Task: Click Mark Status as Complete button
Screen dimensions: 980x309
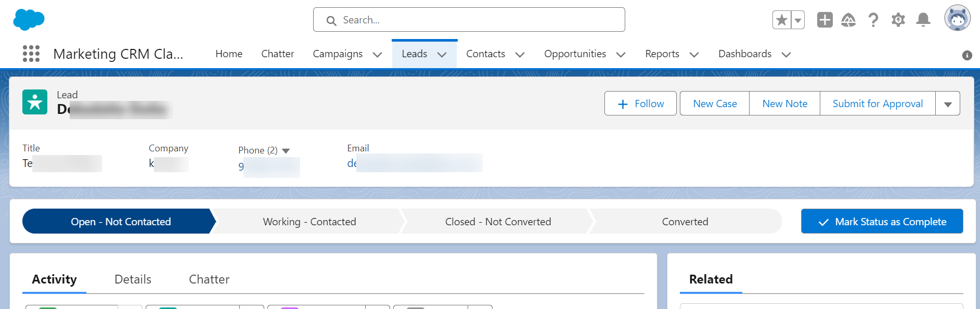Action: (x=882, y=222)
